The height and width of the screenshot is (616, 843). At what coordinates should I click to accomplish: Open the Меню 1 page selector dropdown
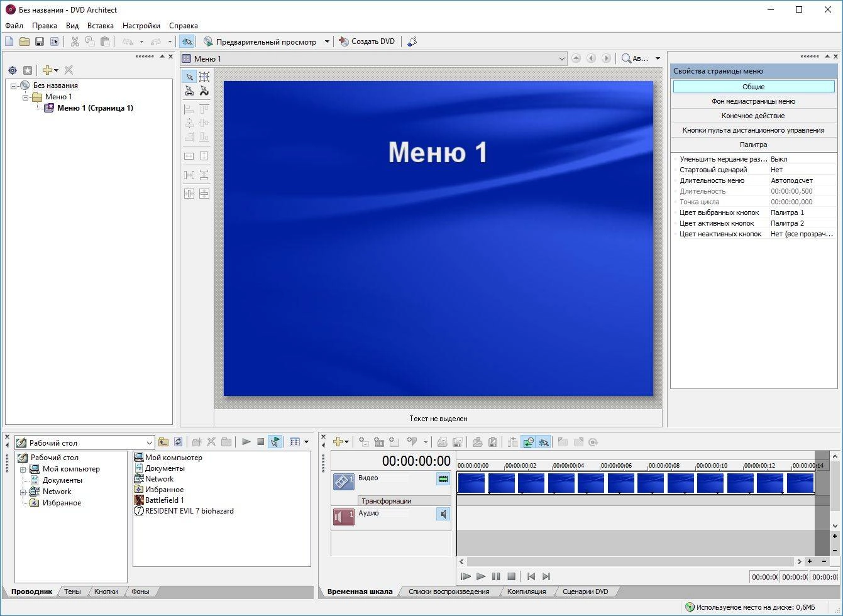pyautogui.click(x=562, y=58)
